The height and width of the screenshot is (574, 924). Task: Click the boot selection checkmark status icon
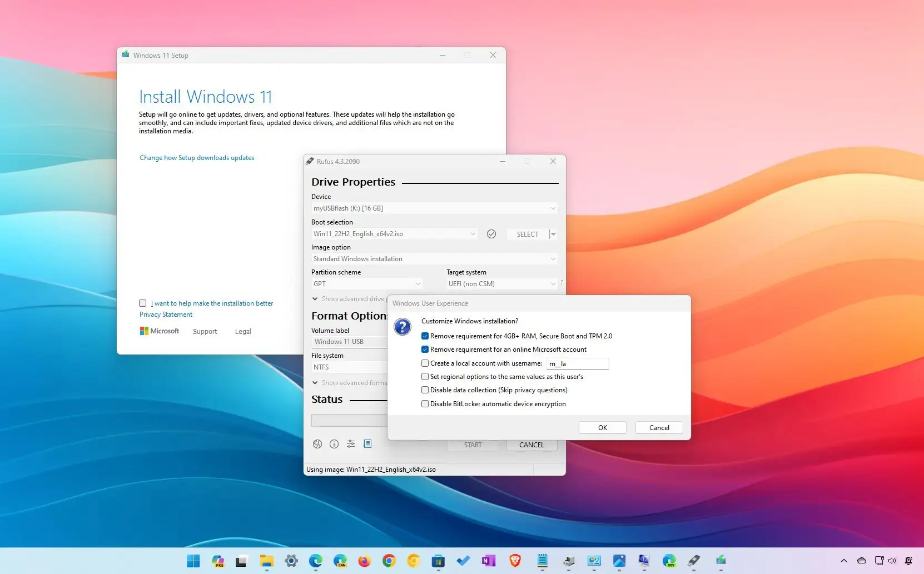(x=491, y=234)
